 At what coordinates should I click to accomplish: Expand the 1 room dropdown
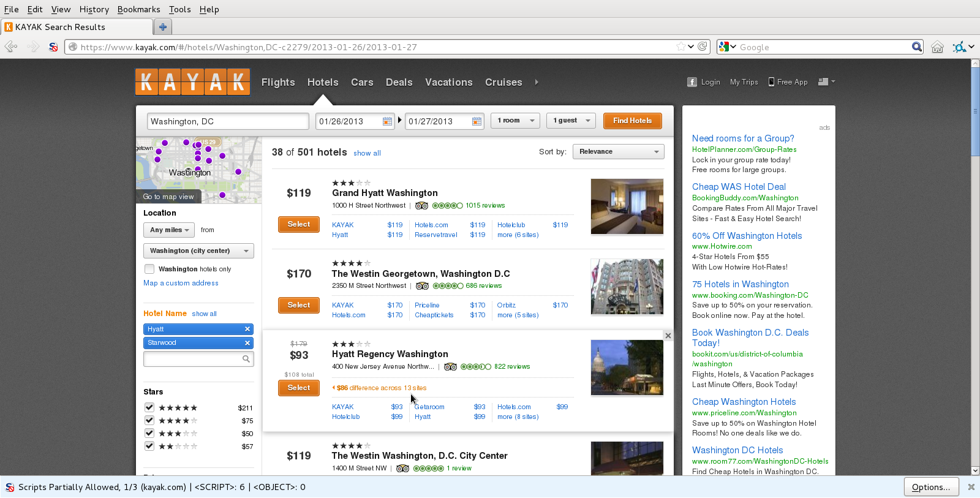pyautogui.click(x=515, y=121)
